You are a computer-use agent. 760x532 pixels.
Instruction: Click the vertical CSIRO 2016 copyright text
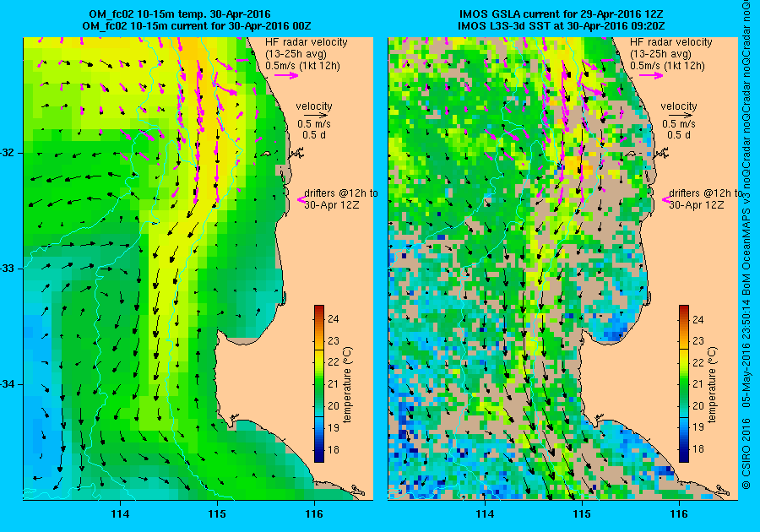(x=747, y=244)
